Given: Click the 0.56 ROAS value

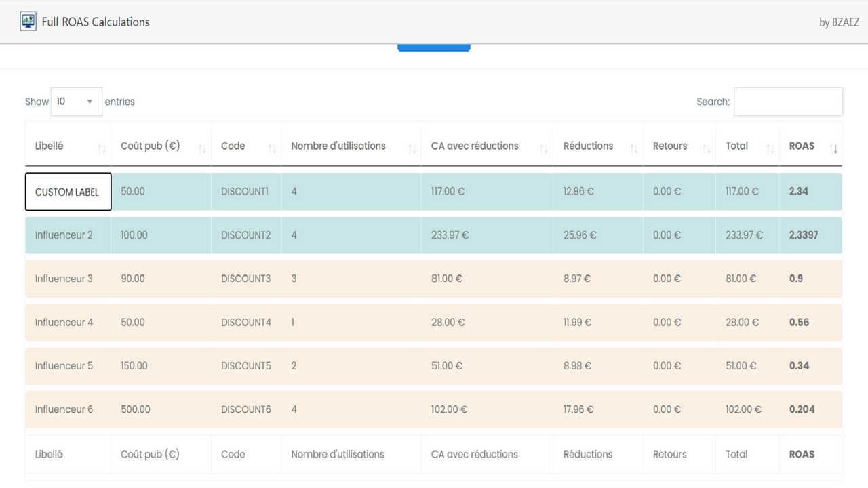Looking at the screenshot, I should (x=800, y=322).
